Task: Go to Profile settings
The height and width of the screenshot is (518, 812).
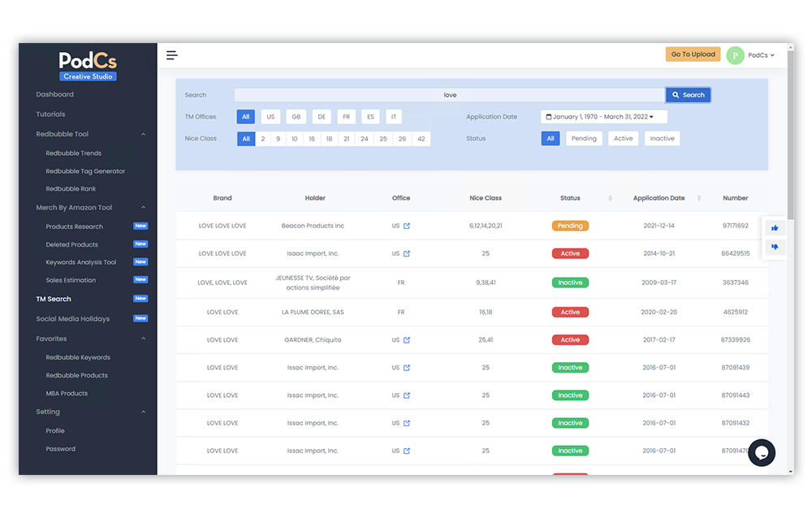Action: (x=55, y=431)
